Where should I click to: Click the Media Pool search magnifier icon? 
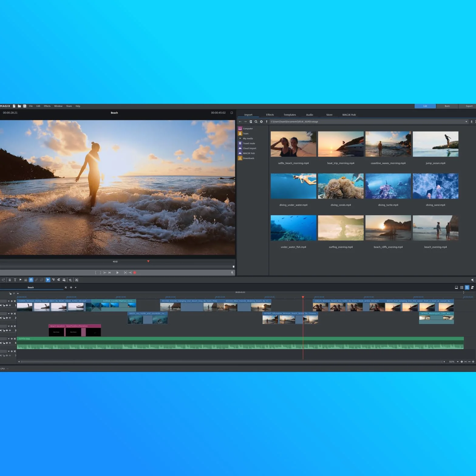(256, 121)
